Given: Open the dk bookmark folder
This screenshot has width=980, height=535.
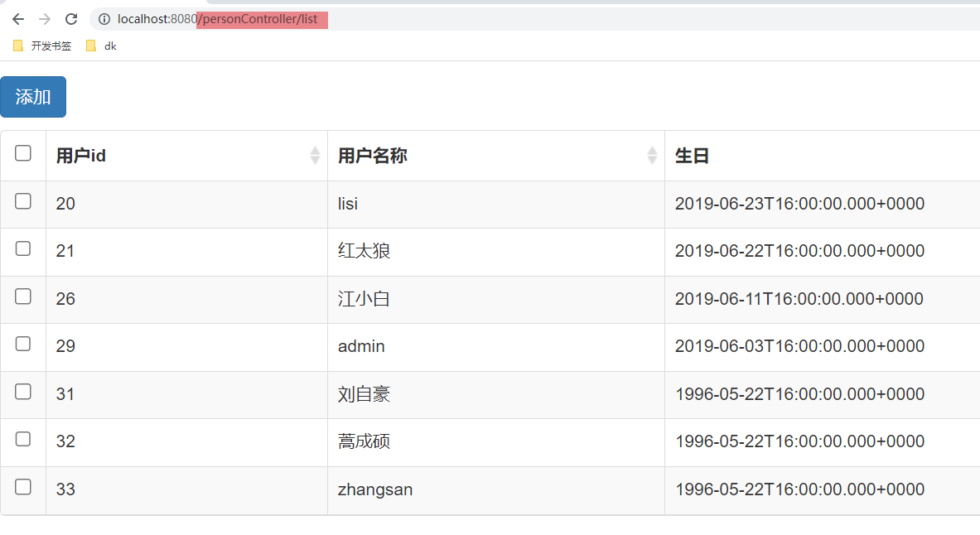Looking at the screenshot, I should [x=102, y=46].
